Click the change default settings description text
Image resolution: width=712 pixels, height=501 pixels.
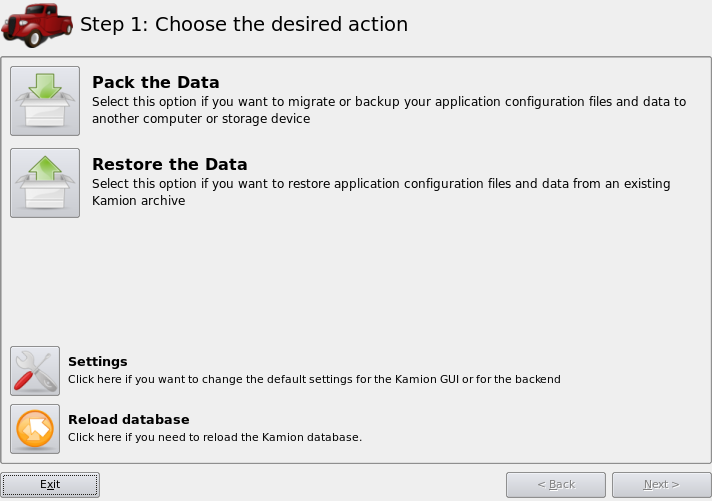(x=314, y=379)
